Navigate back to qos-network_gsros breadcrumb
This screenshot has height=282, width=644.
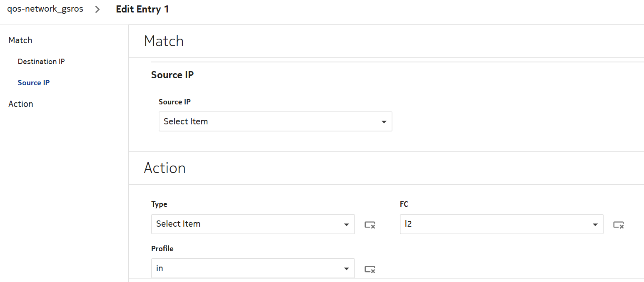[x=45, y=9]
